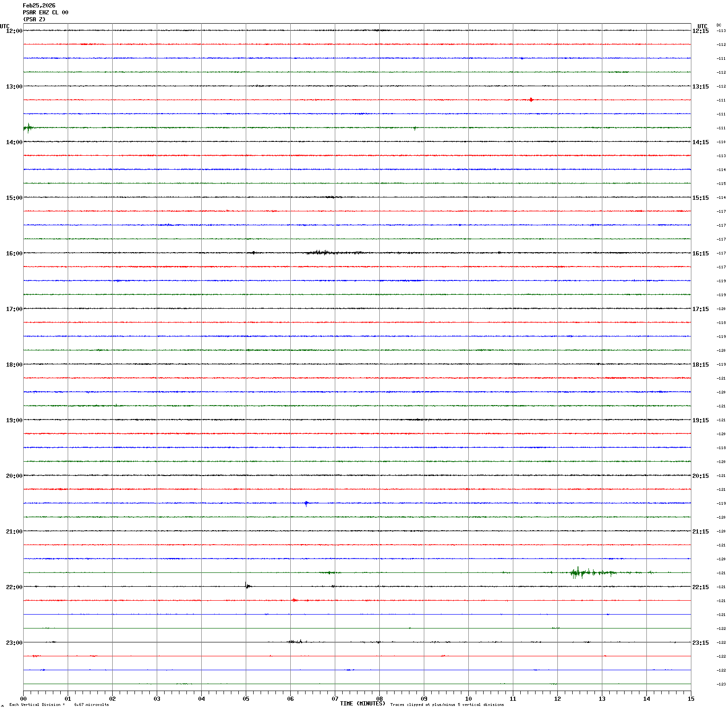Viewport: 728px width, 711px height.
Task: Click the 05 minute tick on the bottom axis
Action: click(246, 699)
